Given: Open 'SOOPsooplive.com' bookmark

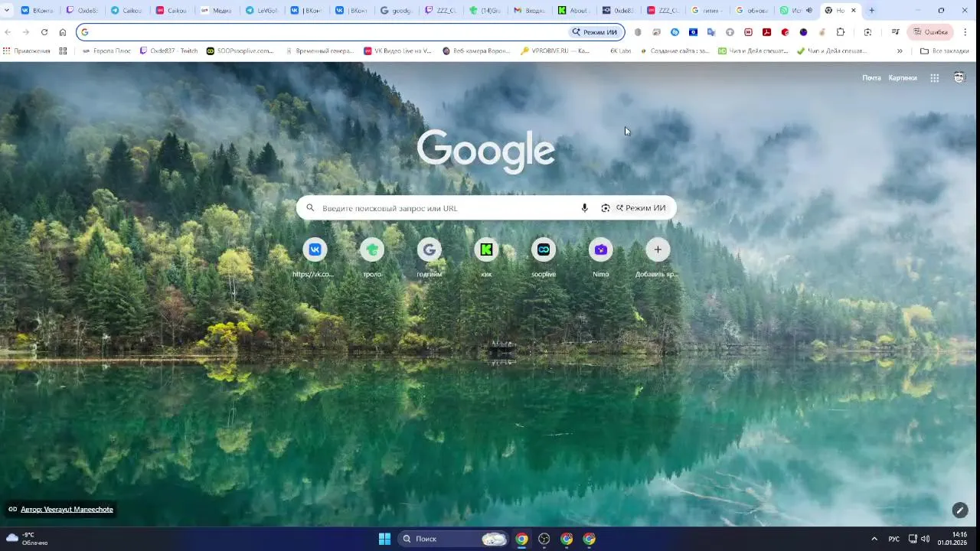Looking at the screenshot, I should coord(240,51).
